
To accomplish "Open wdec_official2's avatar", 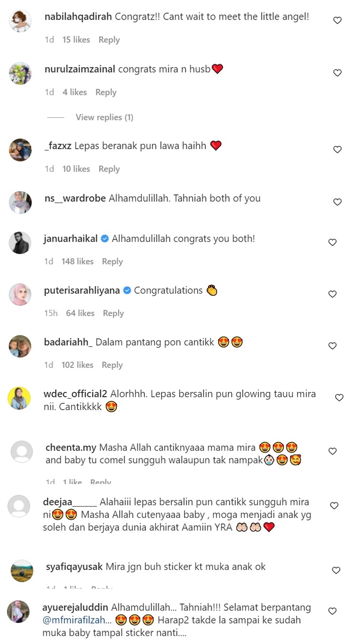I will [x=21, y=398].
